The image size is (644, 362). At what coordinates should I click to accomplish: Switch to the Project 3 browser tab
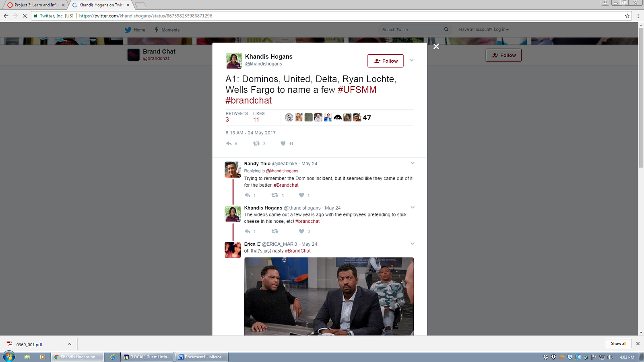(35, 5)
